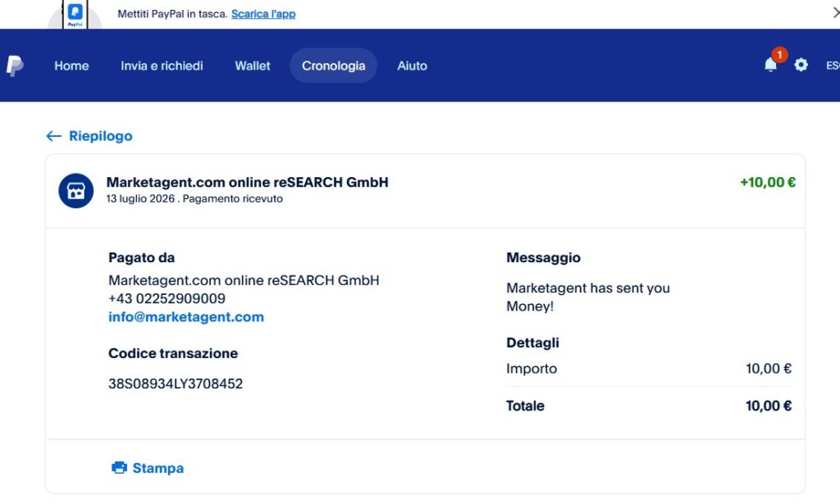Screen dimensions: 840x504
Task: Click the Codice transazione heading
Action: (173, 353)
